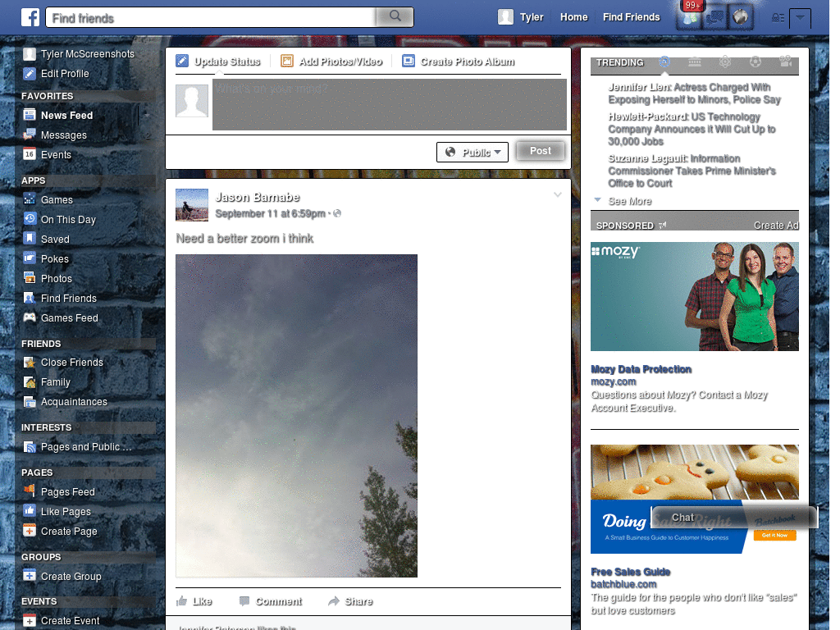Open the sky photo in Jason's post

tap(296, 416)
